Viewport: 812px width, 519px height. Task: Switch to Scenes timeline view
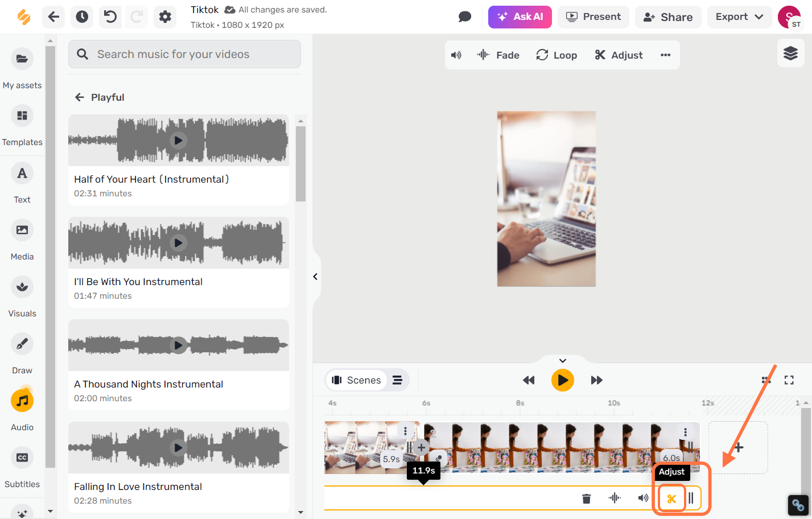tap(356, 380)
